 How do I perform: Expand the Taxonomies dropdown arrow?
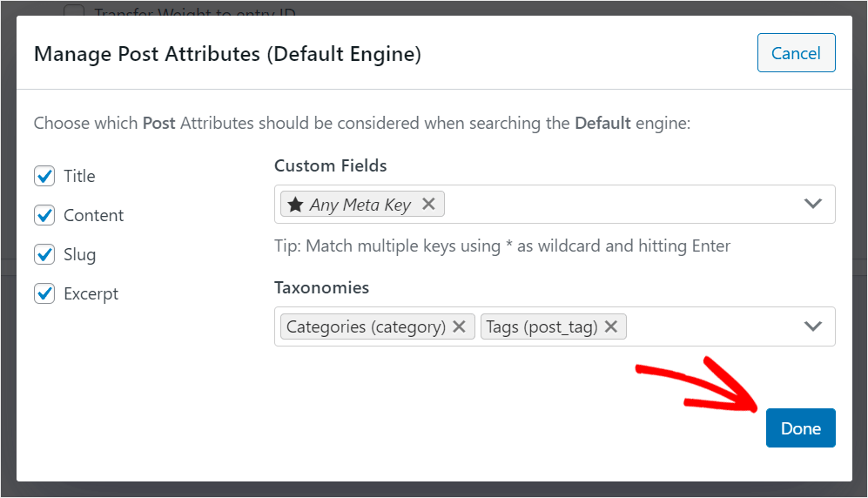coord(812,326)
